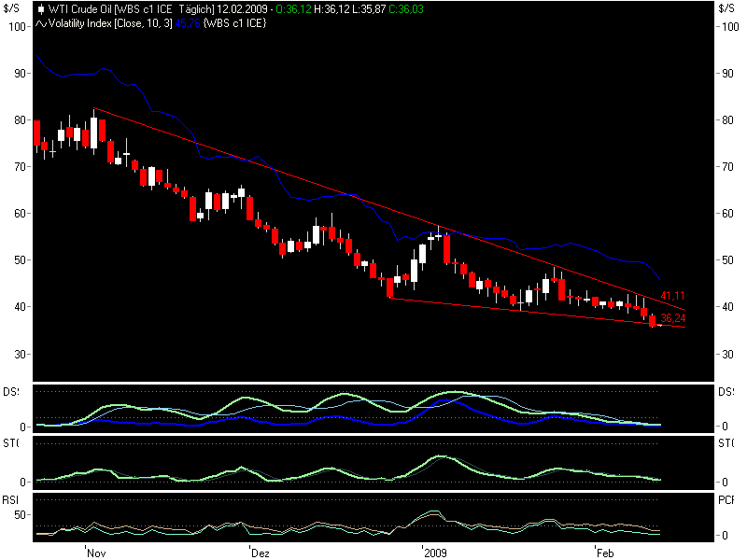
Task: Click the PCF indicator panel label
Action: click(x=726, y=500)
